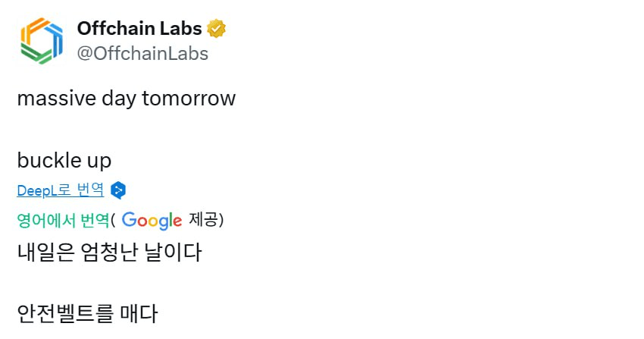Open the Offchain Labs display name
The width and height of the screenshot is (644, 339).
pyautogui.click(x=139, y=28)
